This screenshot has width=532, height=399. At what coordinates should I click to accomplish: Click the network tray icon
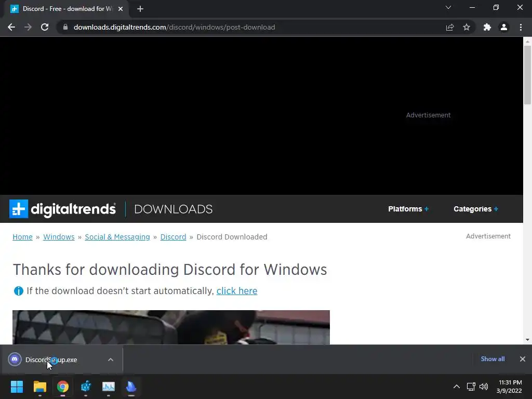(x=471, y=387)
